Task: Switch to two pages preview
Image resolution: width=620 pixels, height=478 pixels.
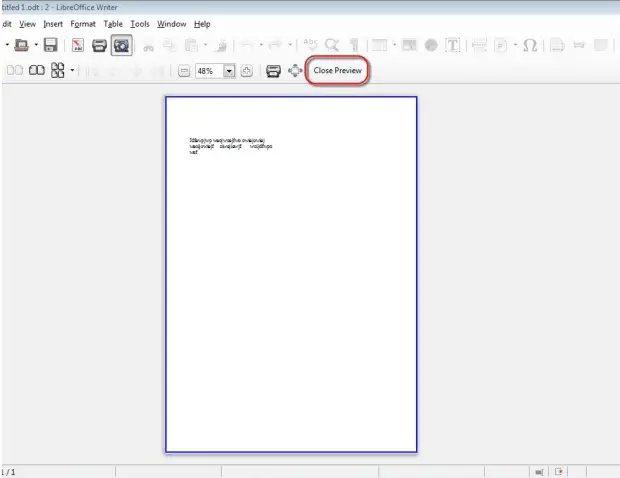Action: click(16, 71)
